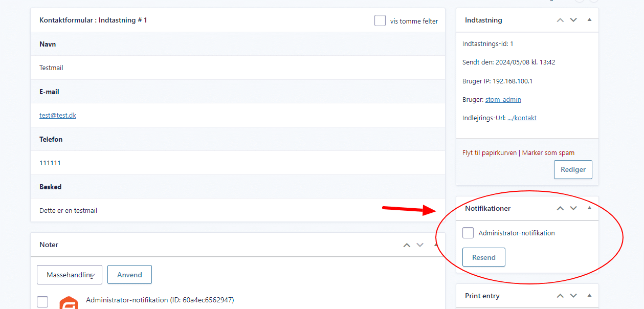This screenshot has width=644, height=309.
Task: Move Indtastning panel down arrow
Action: click(x=573, y=20)
